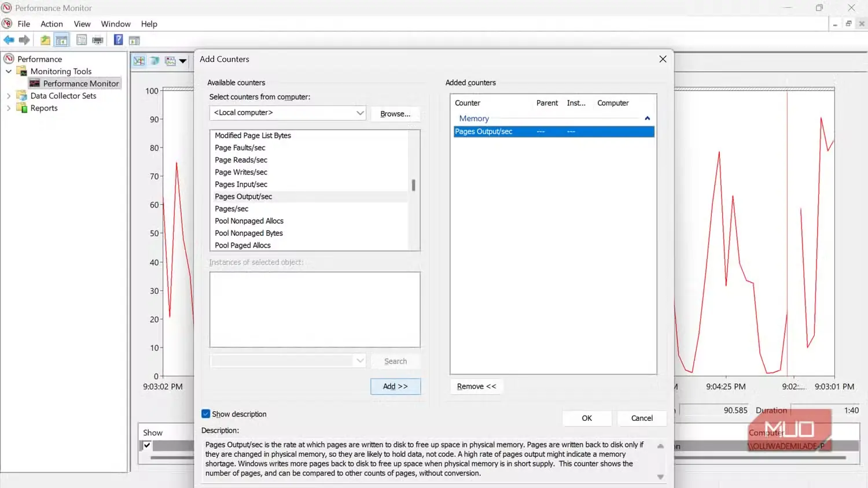Select Pool Paged Allocs counter

click(x=308, y=245)
